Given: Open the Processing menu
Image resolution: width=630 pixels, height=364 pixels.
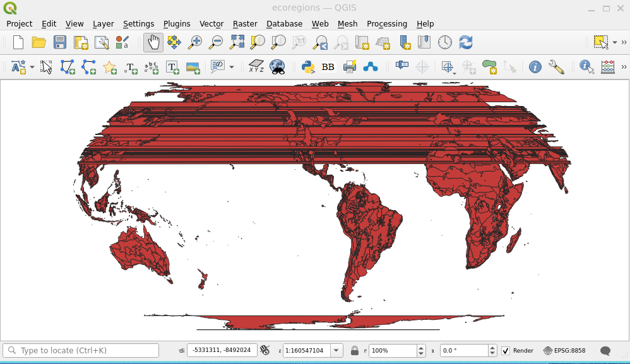Looking at the screenshot, I should point(386,23).
